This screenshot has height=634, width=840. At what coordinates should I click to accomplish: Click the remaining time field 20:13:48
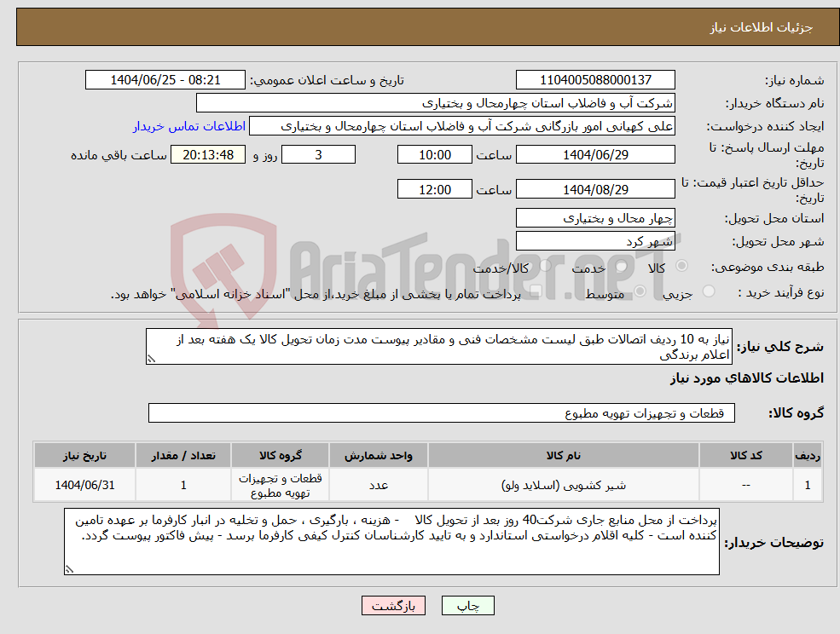coord(208,155)
